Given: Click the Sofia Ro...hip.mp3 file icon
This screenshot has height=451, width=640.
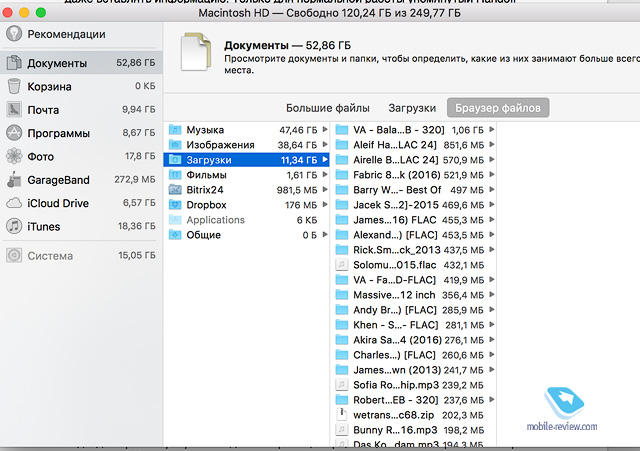Looking at the screenshot, I should [x=342, y=385].
